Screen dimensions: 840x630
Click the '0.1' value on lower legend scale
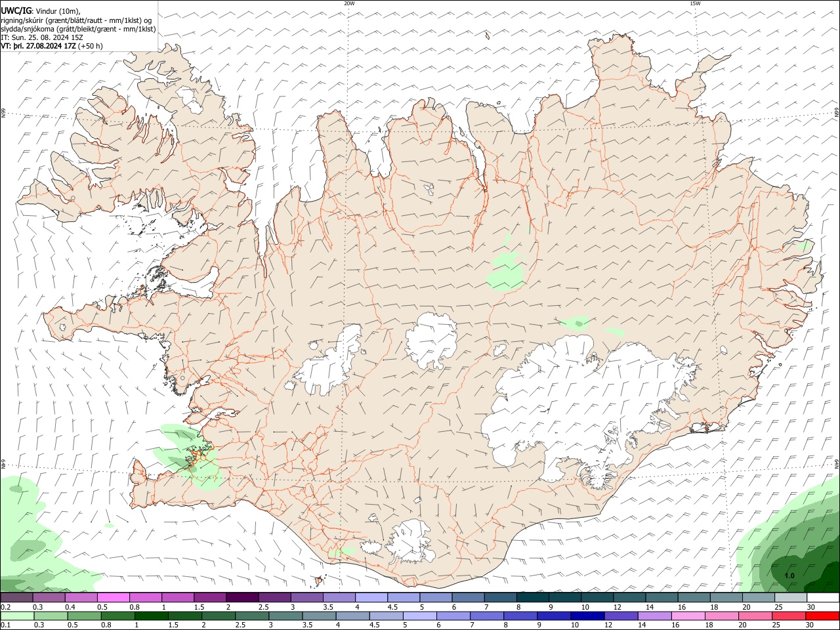[x=5, y=625]
